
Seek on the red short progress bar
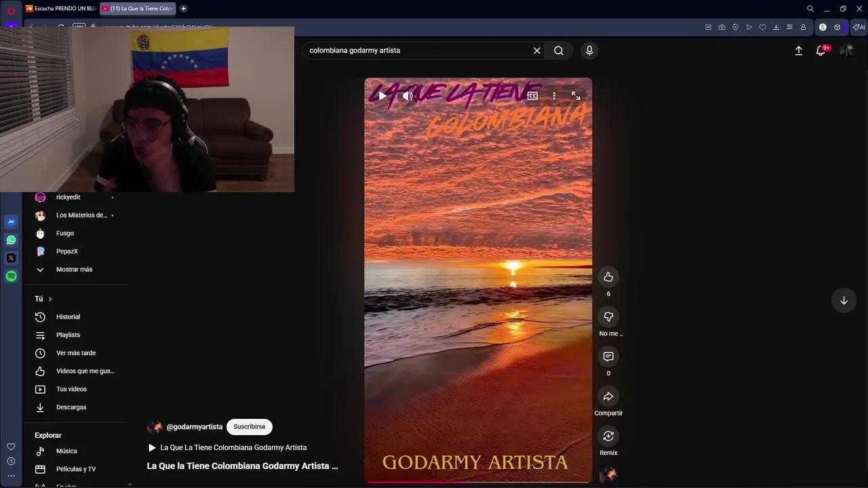(478, 482)
